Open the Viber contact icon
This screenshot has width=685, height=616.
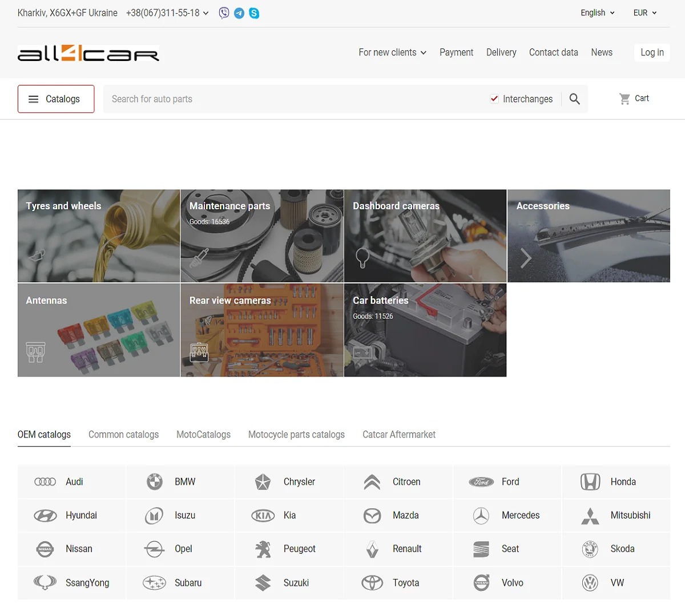point(223,13)
